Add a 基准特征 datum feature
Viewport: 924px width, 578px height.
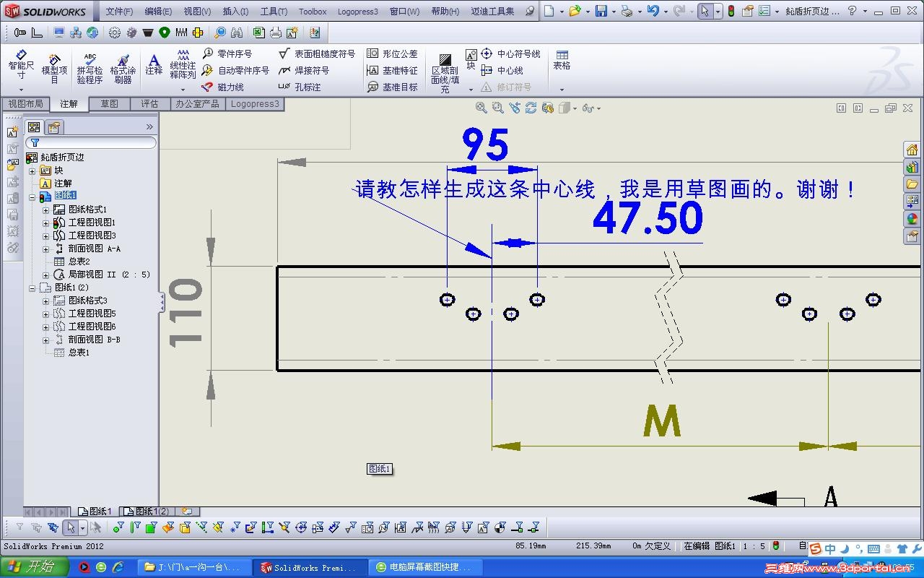pos(392,70)
